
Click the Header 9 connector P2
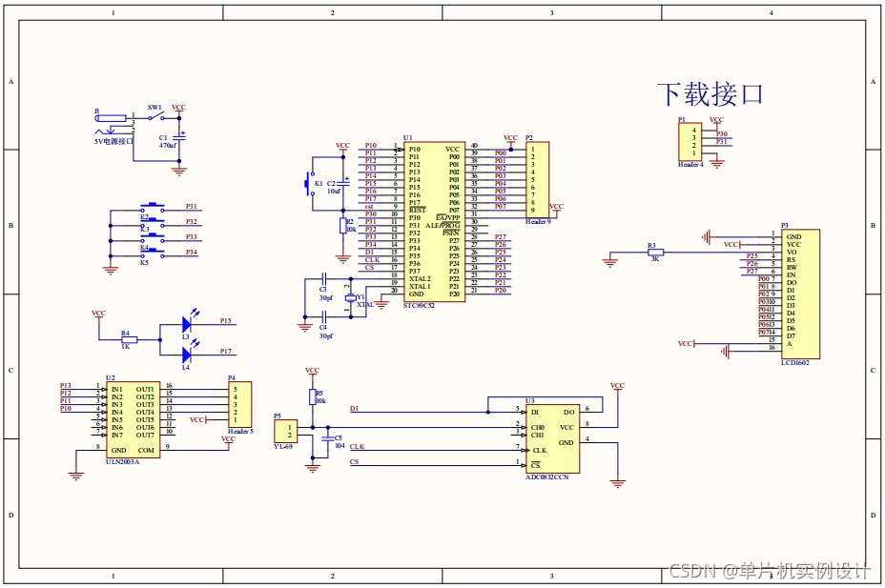pos(537,180)
